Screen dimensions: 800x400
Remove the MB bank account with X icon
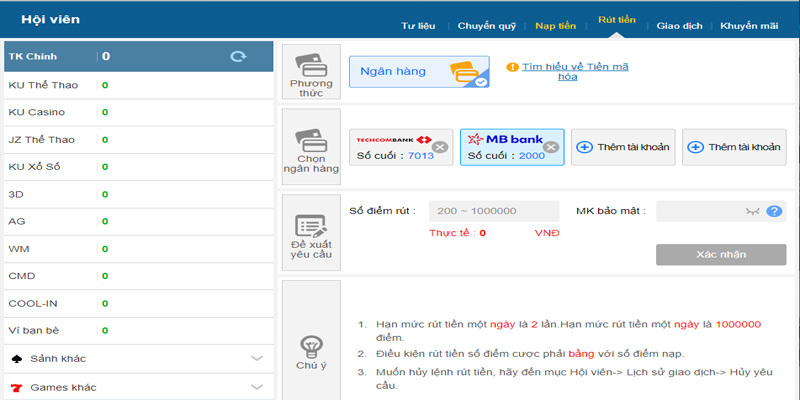[550, 147]
